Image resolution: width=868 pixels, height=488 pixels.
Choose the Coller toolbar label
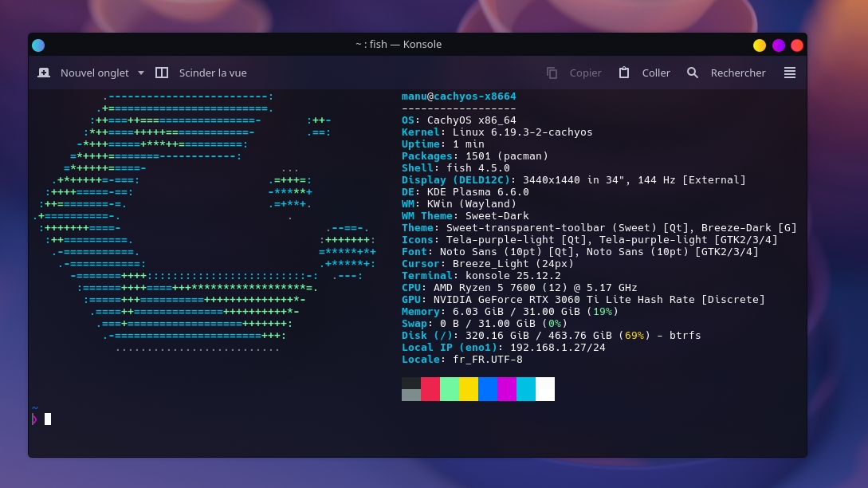click(656, 73)
